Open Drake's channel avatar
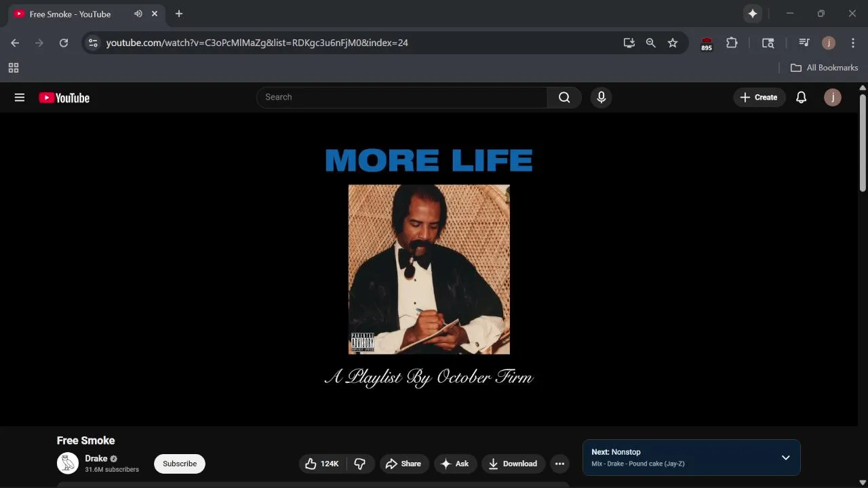Screen dimensions: 868x488 (68, 464)
